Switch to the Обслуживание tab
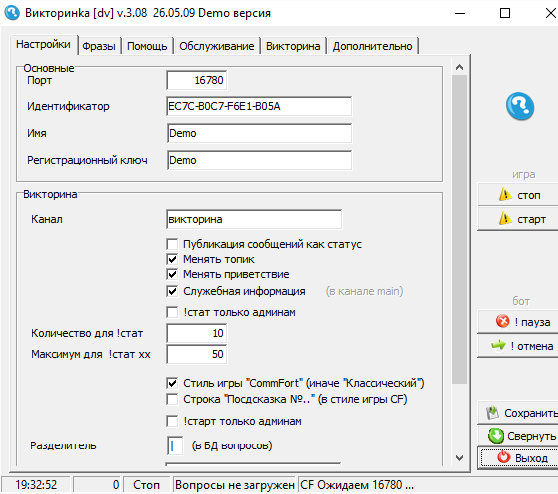 (217, 46)
